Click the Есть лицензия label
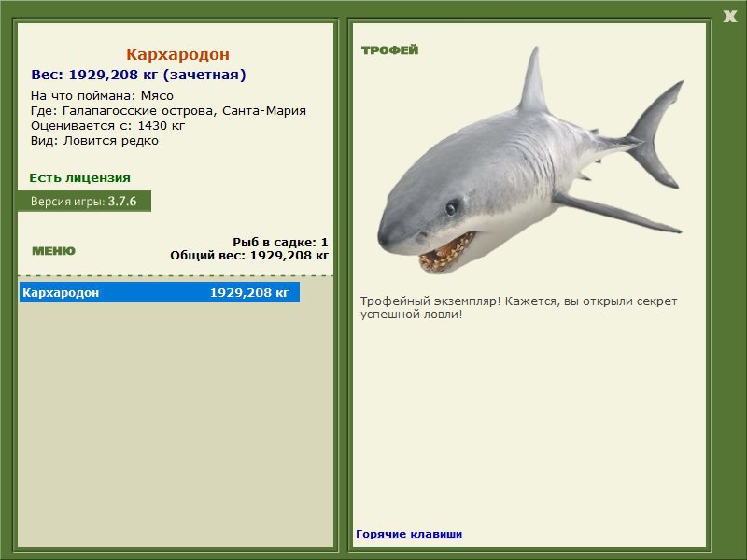 point(79,178)
